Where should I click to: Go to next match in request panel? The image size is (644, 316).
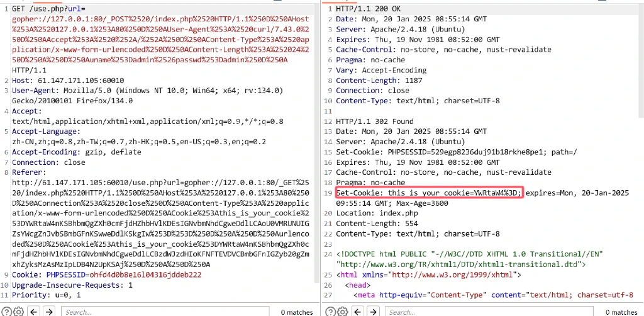[49, 312]
